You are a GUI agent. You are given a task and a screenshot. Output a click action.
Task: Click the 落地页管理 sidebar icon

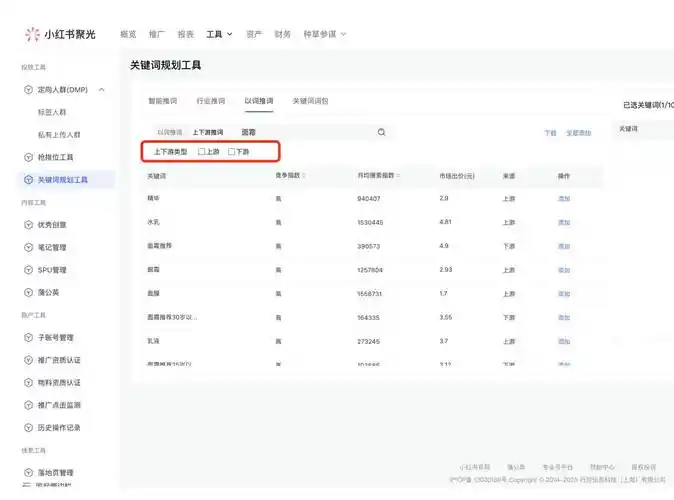pyautogui.click(x=28, y=472)
